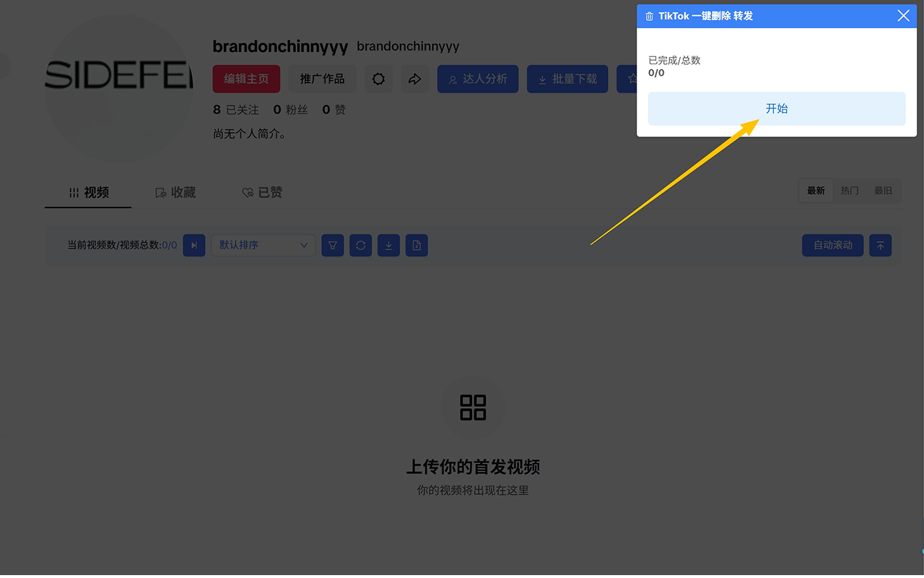Share the profile using the arrow icon
Image resolution: width=924 pixels, height=578 pixels.
(x=414, y=79)
